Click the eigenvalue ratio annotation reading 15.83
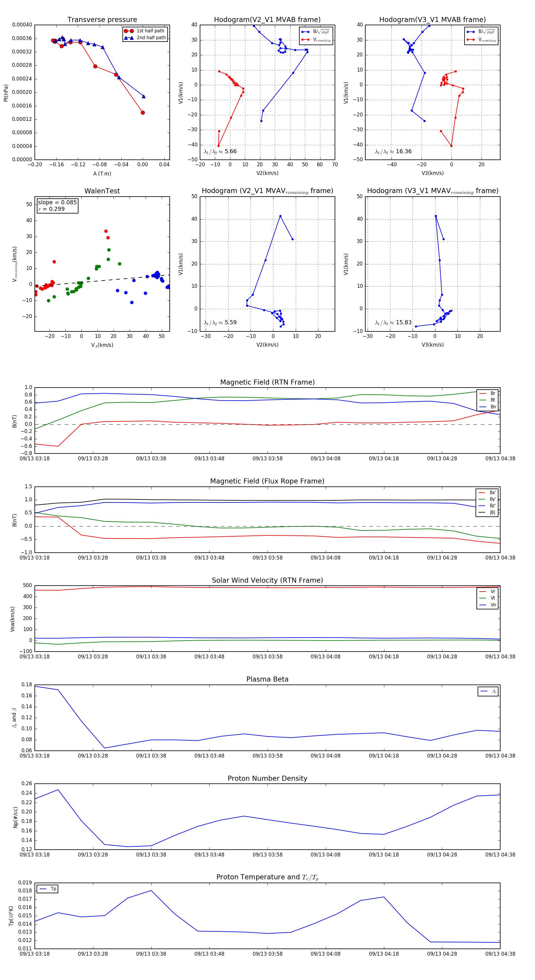This screenshot has width=535, height=980. [x=393, y=323]
